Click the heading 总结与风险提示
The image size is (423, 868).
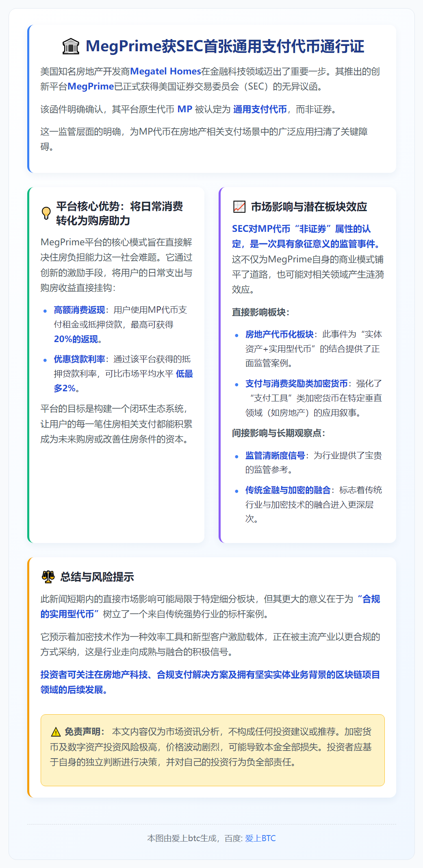coord(97,577)
